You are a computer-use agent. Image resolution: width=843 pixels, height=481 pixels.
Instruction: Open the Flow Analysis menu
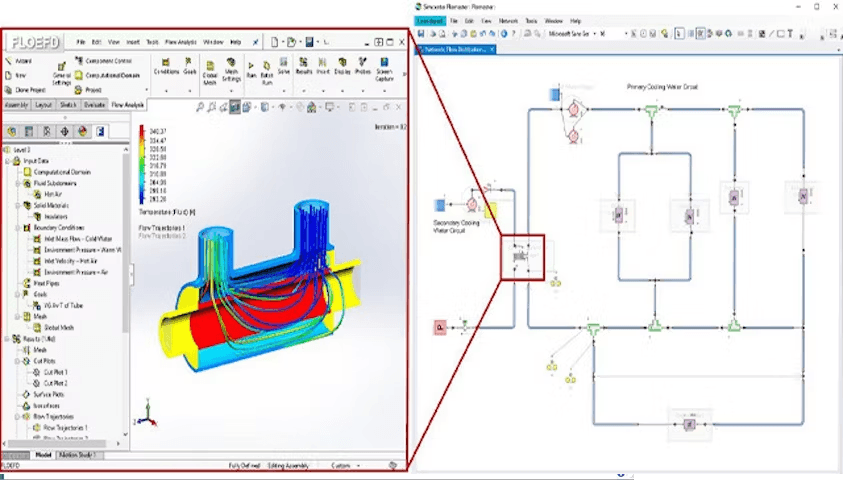click(180, 42)
